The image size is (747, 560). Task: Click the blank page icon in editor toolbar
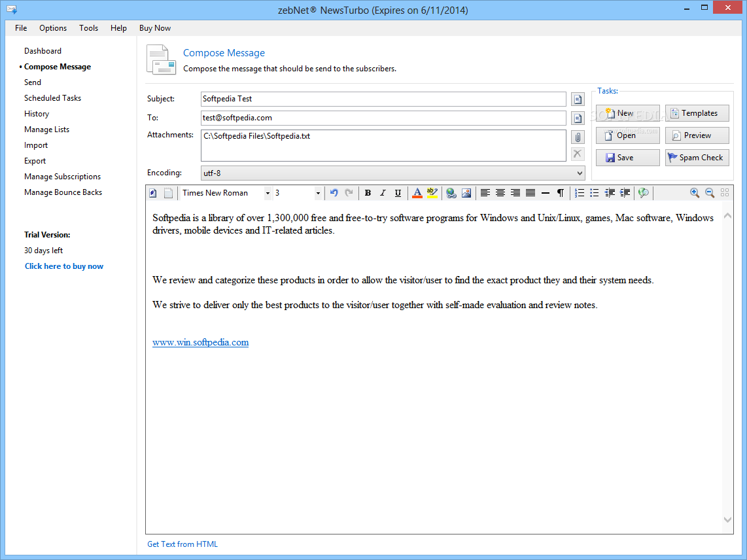(x=168, y=192)
